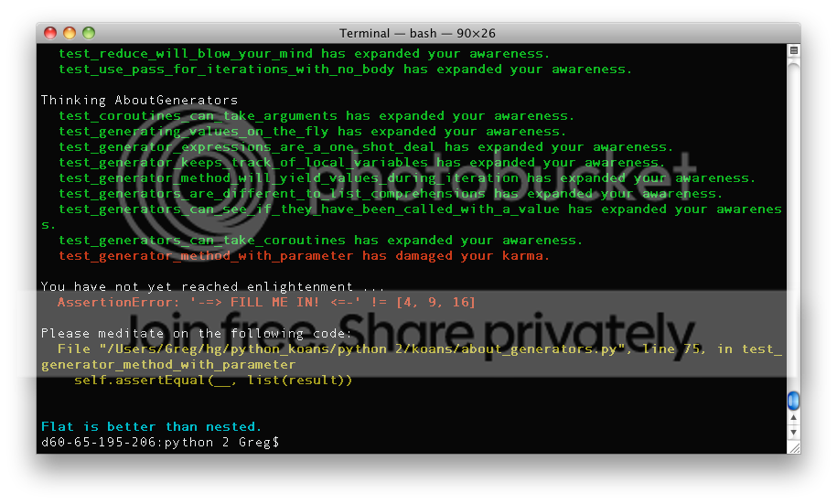Click 'test_generators_can_take_coroutines' line
The image size is (837, 504).
pos(320,241)
